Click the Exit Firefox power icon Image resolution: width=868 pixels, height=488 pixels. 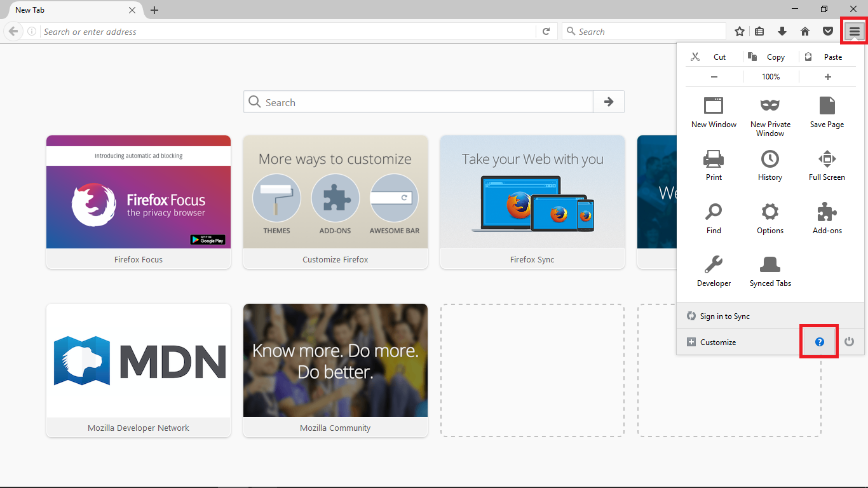click(x=849, y=342)
